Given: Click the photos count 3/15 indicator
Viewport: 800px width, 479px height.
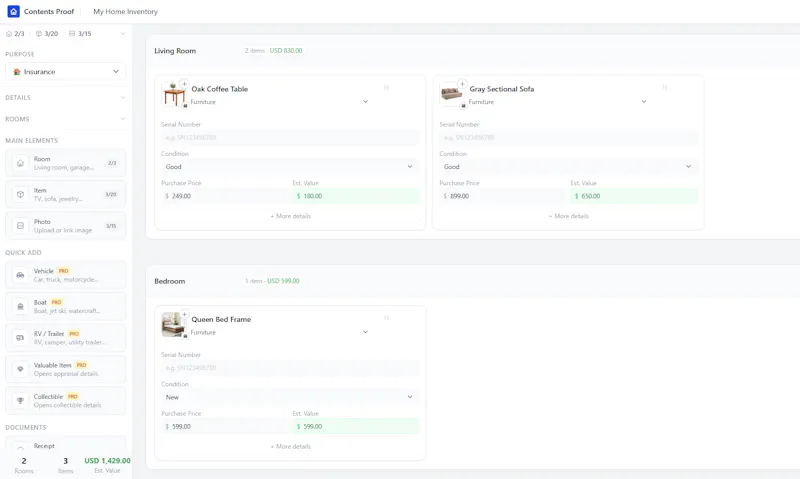Looking at the screenshot, I should coord(80,34).
